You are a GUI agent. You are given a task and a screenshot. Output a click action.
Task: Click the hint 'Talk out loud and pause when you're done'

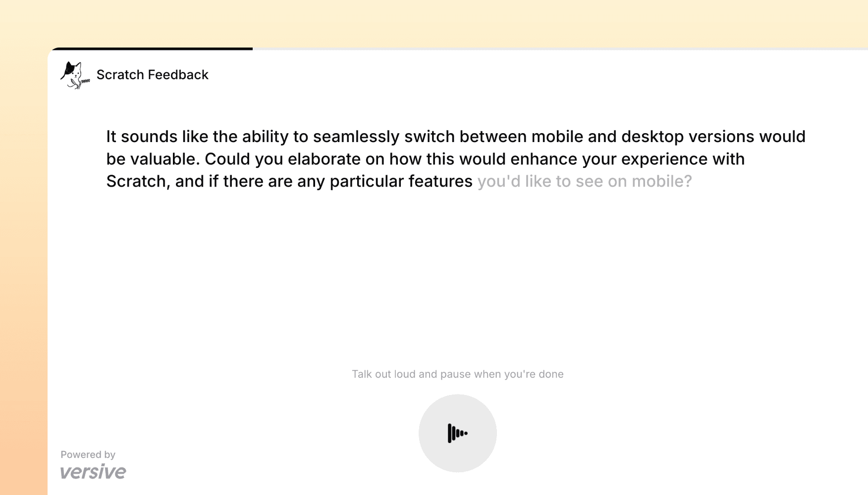coord(457,374)
